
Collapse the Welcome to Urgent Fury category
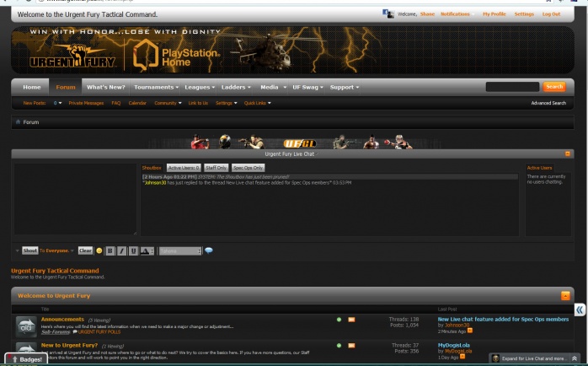[564, 296]
